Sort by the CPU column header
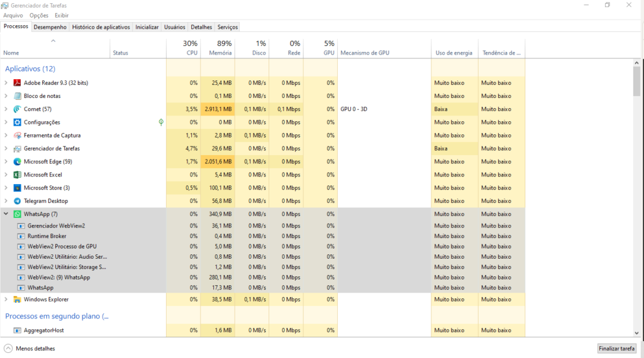644x358 pixels. [x=183, y=48]
